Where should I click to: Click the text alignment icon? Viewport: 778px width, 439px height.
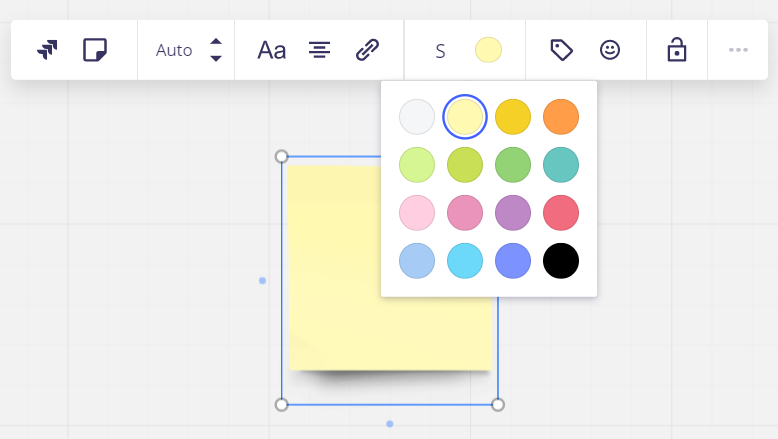tap(319, 49)
